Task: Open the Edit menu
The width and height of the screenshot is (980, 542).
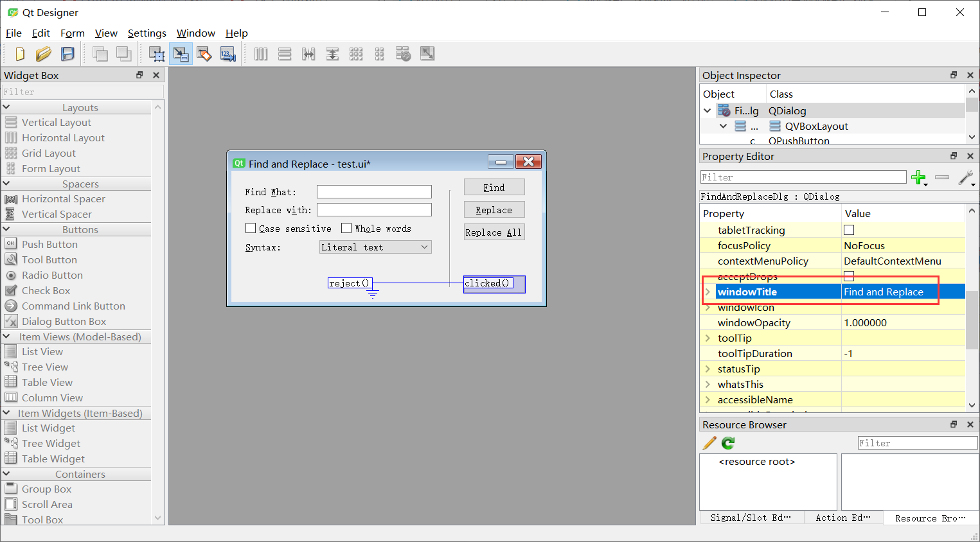Action: tap(40, 33)
